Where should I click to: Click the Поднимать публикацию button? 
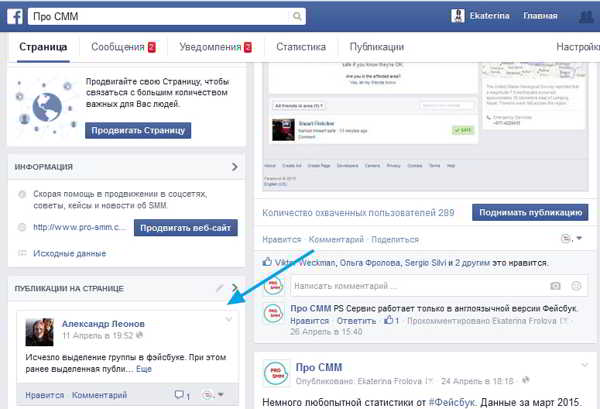click(530, 212)
